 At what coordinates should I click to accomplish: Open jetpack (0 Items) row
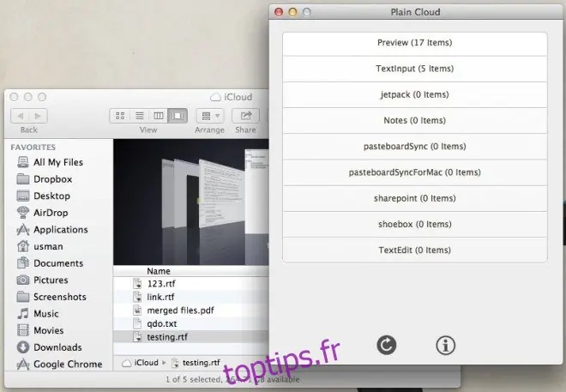coord(415,95)
